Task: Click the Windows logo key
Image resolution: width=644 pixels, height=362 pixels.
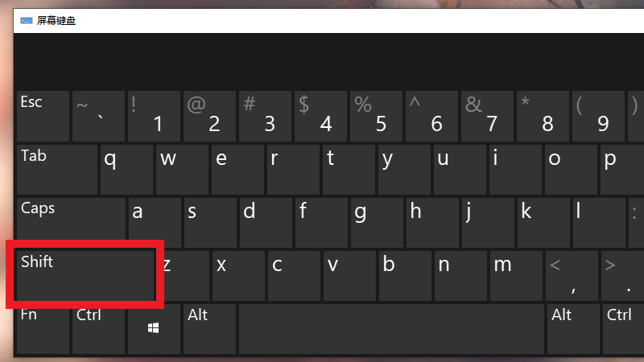Action: coord(154,329)
